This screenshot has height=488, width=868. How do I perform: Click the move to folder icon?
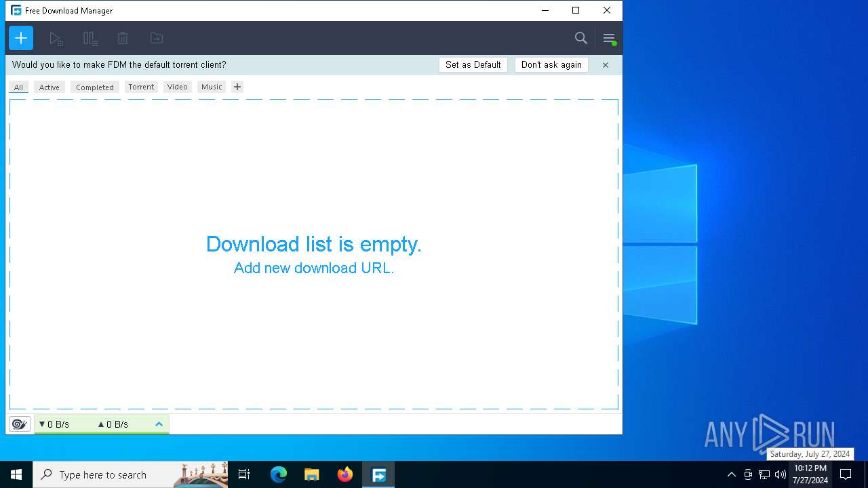coord(157,39)
